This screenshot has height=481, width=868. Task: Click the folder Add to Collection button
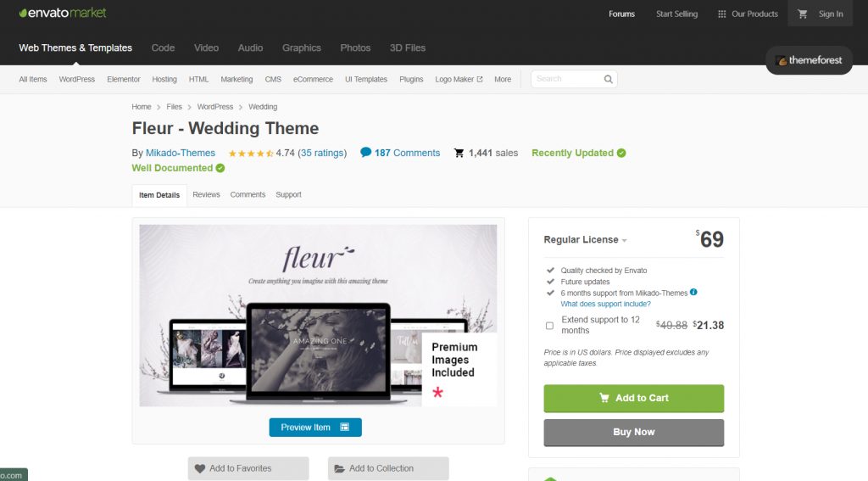pyautogui.click(x=388, y=468)
